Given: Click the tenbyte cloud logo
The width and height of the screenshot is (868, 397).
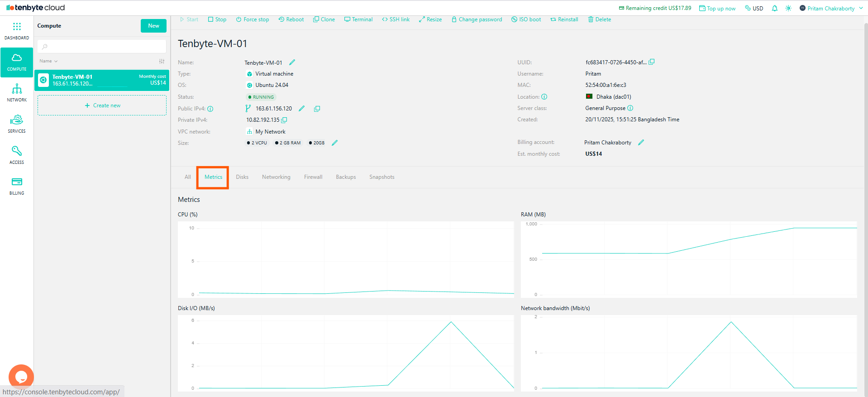Looking at the screenshot, I should [x=36, y=8].
